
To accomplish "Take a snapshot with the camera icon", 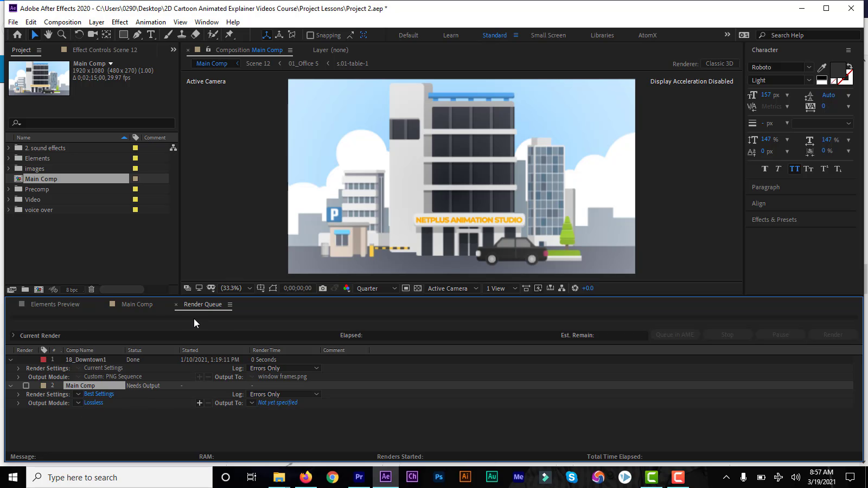I will [x=323, y=288].
